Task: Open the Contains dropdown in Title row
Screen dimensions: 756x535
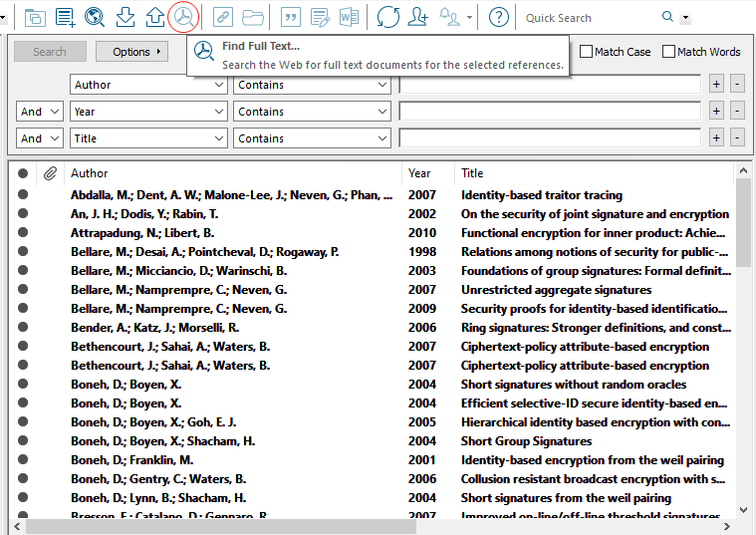Action: pos(312,138)
